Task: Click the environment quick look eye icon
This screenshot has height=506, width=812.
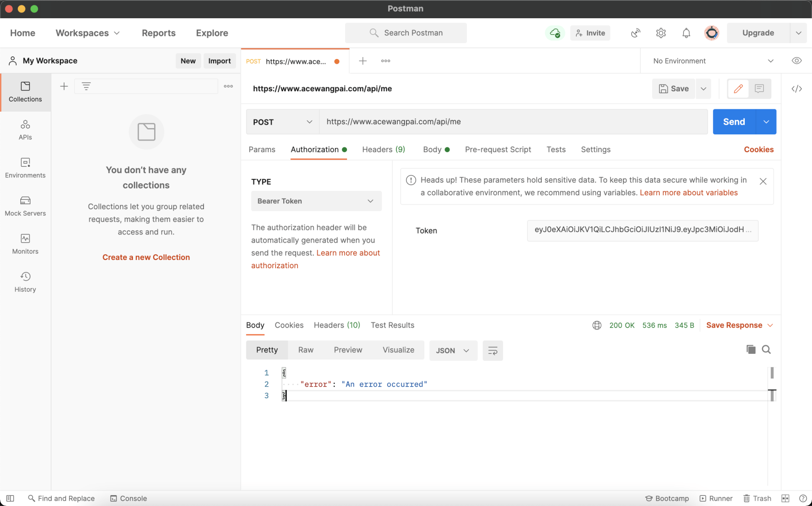Action: 797,61
